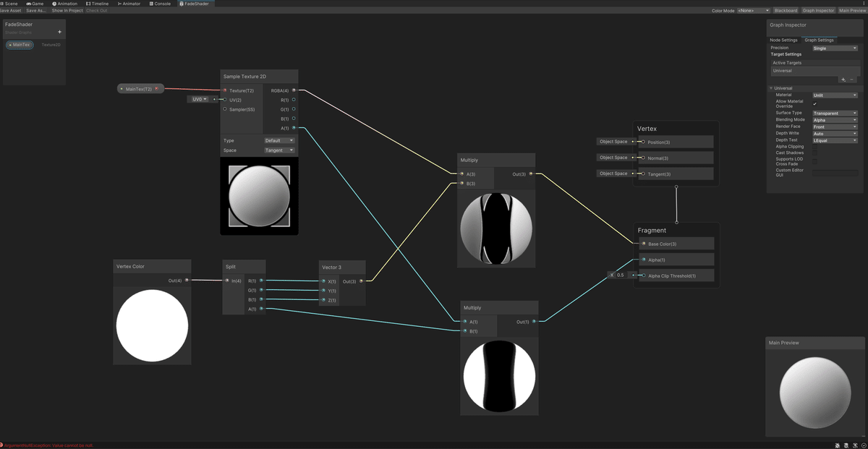Switch to the Console tab
Screen dimensions: 868x449
coord(161,3)
